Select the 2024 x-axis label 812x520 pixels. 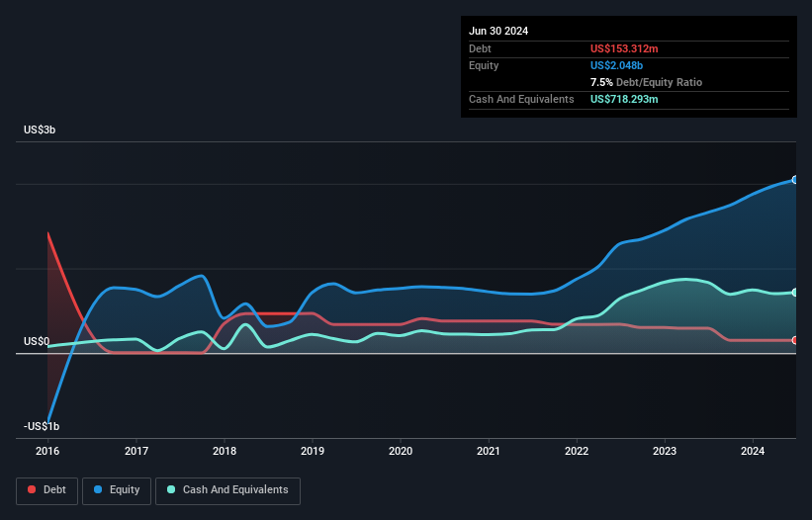point(753,452)
